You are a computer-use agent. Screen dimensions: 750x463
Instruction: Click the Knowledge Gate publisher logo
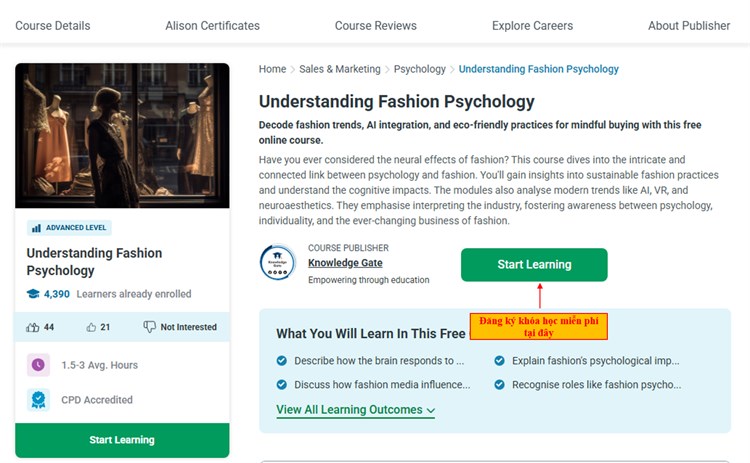click(x=277, y=263)
